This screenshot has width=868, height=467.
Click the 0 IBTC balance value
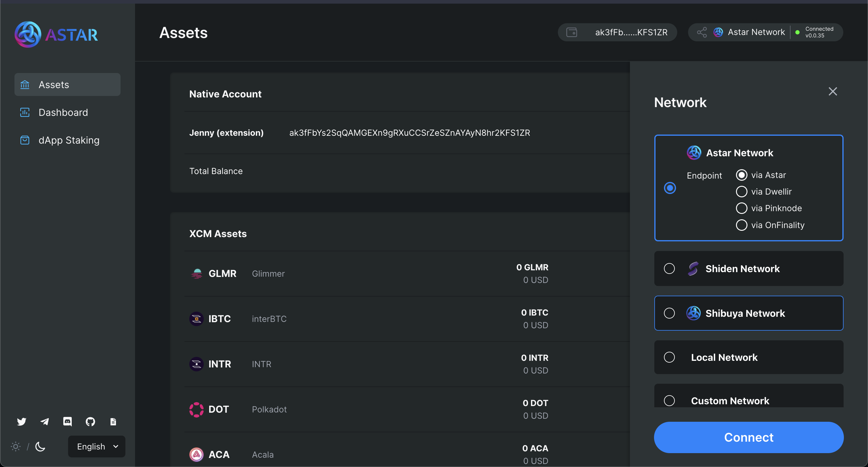(535, 312)
